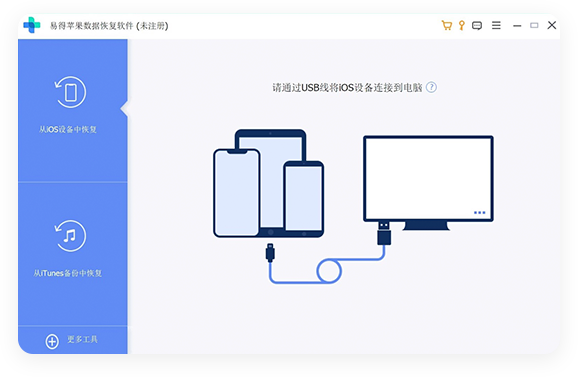Select the iOS device recovery phone icon

(x=70, y=92)
